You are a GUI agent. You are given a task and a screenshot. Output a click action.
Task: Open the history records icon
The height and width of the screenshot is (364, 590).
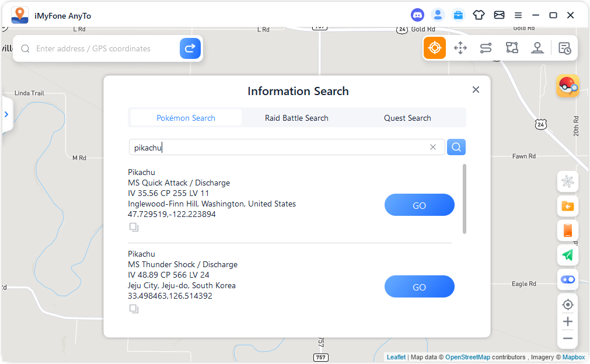[x=564, y=48]
